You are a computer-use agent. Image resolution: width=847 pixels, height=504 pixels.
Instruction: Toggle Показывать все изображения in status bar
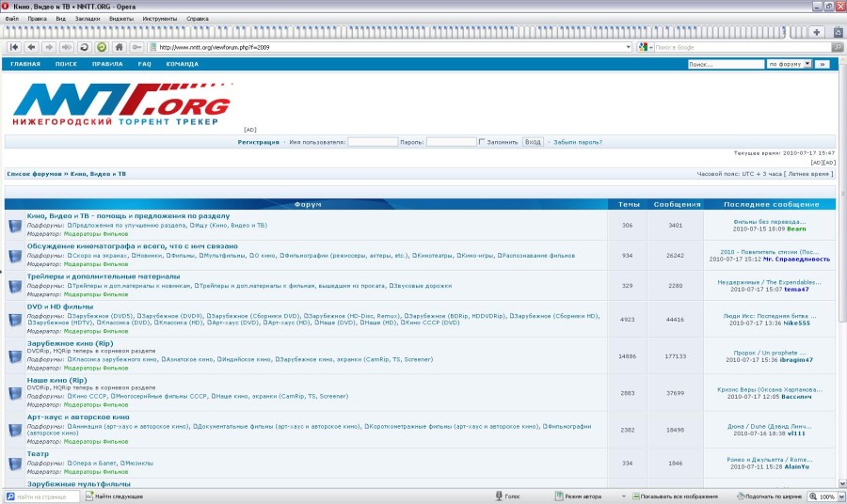636,496
